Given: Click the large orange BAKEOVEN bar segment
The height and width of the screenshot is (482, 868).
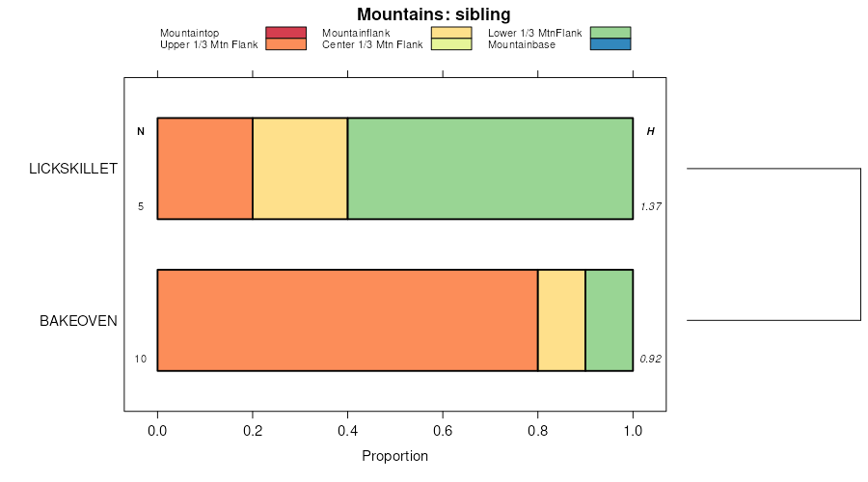Looking at the screenshot, I should [x=347, y=320].
